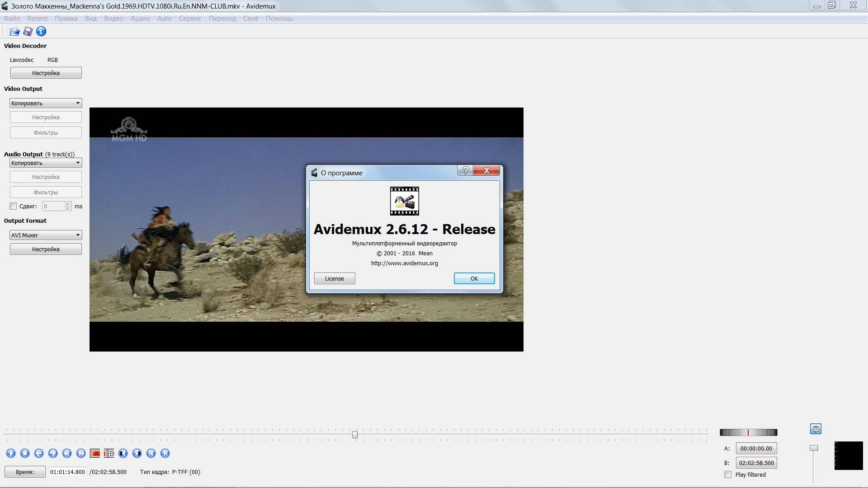Image resolution: width=868 pixels, height=488 pixels.
Task: Open the Вид menu
Action: click(91, 19)
